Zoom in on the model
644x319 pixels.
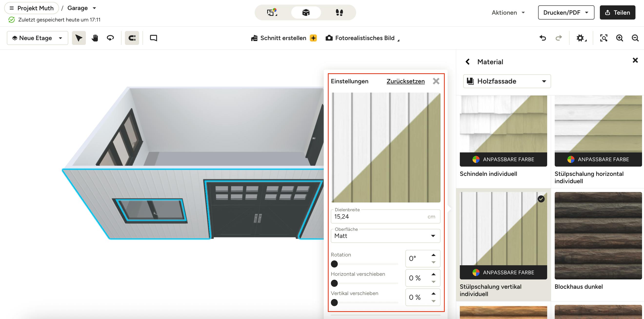pos(620,38)
